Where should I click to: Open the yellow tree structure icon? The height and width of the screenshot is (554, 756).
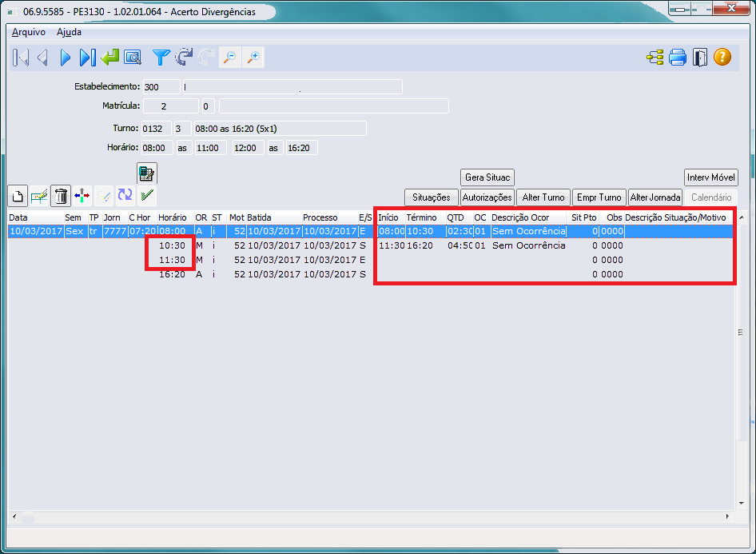655,58
